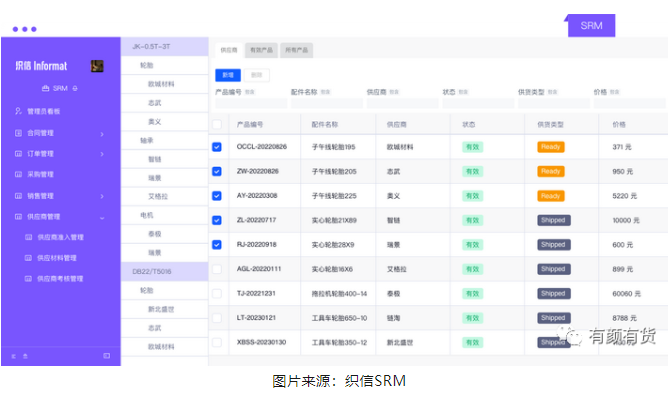Check the LT-20230121 row checkbox

[x=217, y=318]
